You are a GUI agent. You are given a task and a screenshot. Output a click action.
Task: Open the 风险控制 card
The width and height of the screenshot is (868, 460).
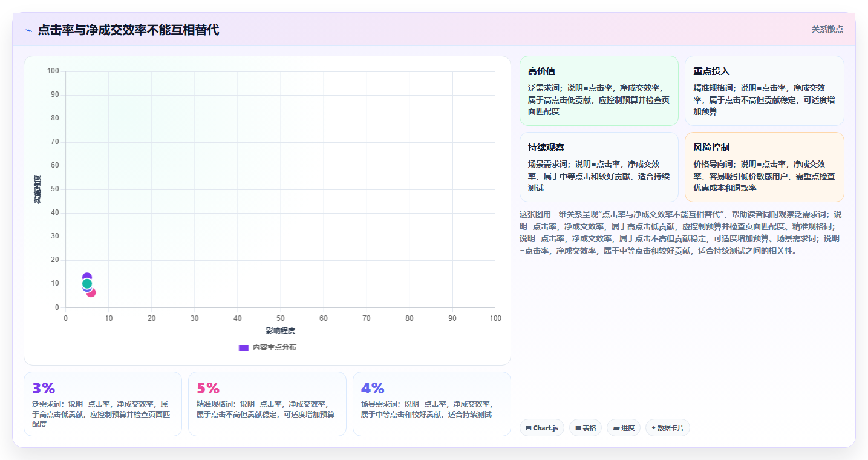click(x=764, y=167)
